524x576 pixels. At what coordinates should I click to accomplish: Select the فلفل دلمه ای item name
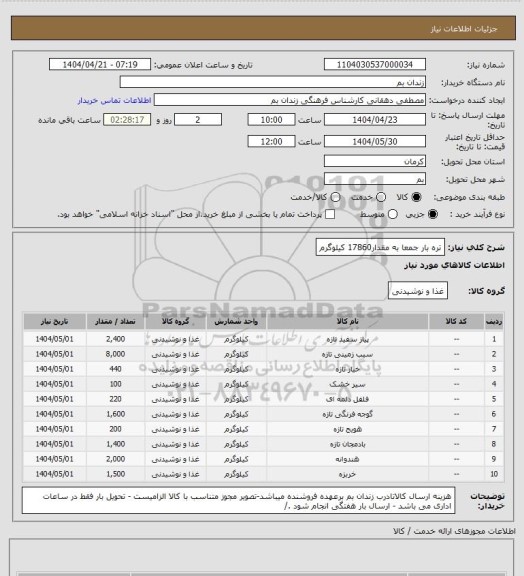click(347, 399)
